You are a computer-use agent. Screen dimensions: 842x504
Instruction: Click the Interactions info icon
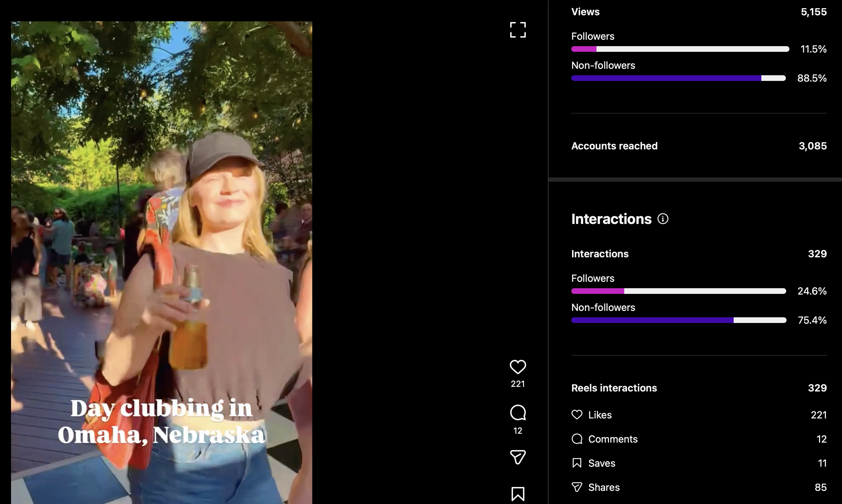(663, 219)
